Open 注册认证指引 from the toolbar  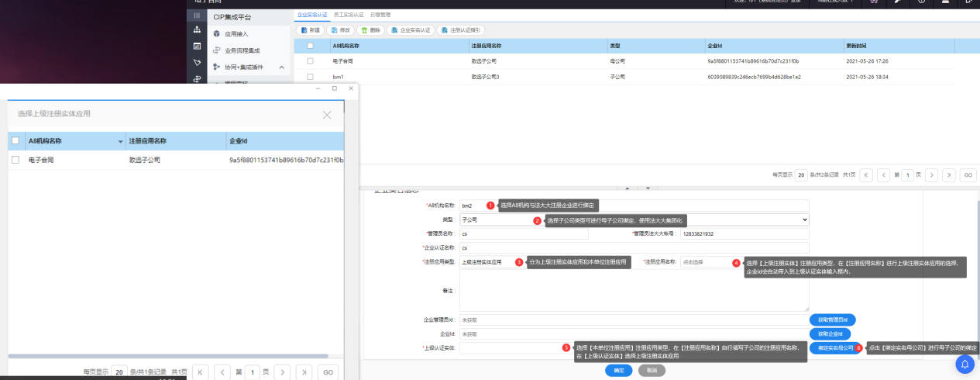[461, 30]
